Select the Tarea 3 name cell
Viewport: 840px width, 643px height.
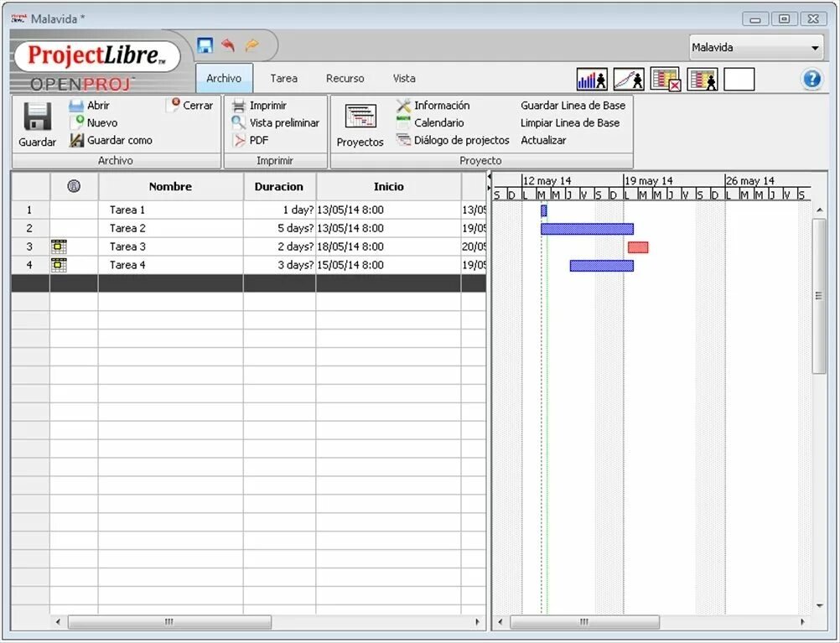[170, 246]
